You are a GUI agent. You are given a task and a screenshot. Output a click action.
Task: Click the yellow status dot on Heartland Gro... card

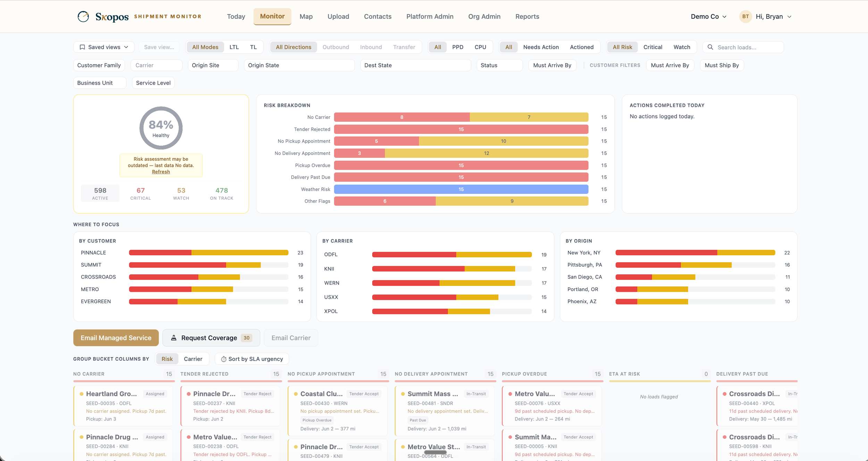[82, 394]
